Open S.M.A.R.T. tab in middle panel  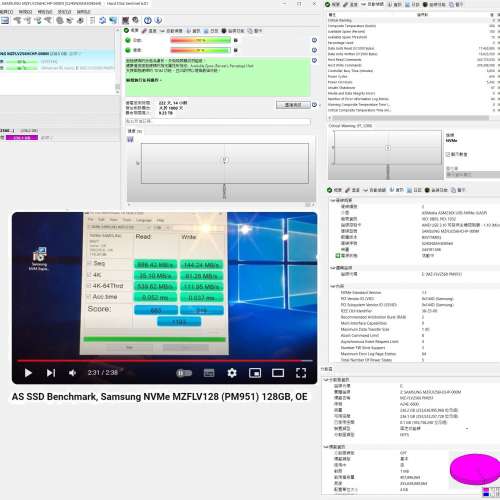171,31
